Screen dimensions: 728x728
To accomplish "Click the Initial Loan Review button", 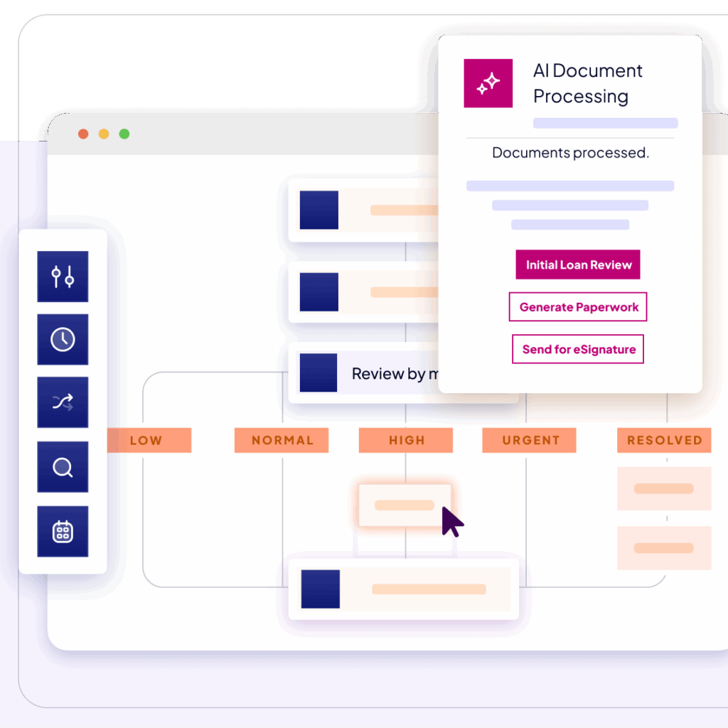I will (577, 264).
